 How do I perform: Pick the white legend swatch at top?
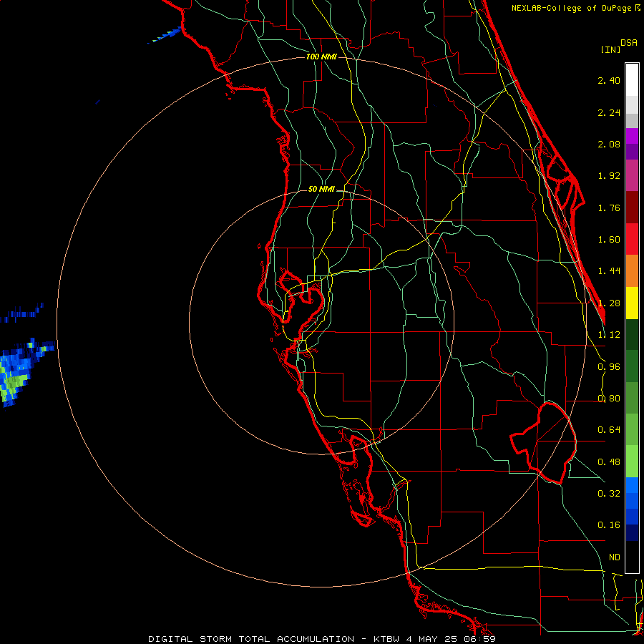[632, 79]
